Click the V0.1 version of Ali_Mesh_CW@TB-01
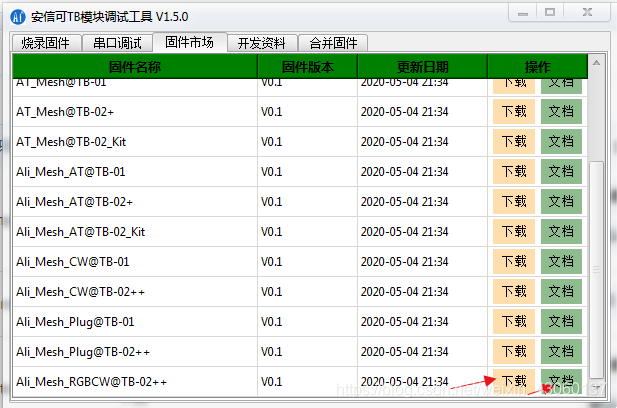Image resolution: width=617 pixels, height=408 pixels. 272,262
